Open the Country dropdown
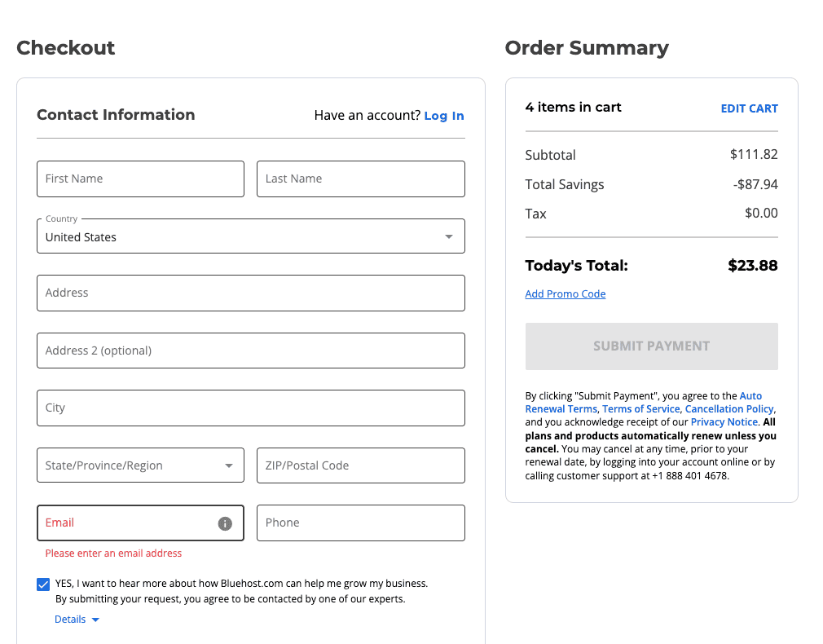 250,236
